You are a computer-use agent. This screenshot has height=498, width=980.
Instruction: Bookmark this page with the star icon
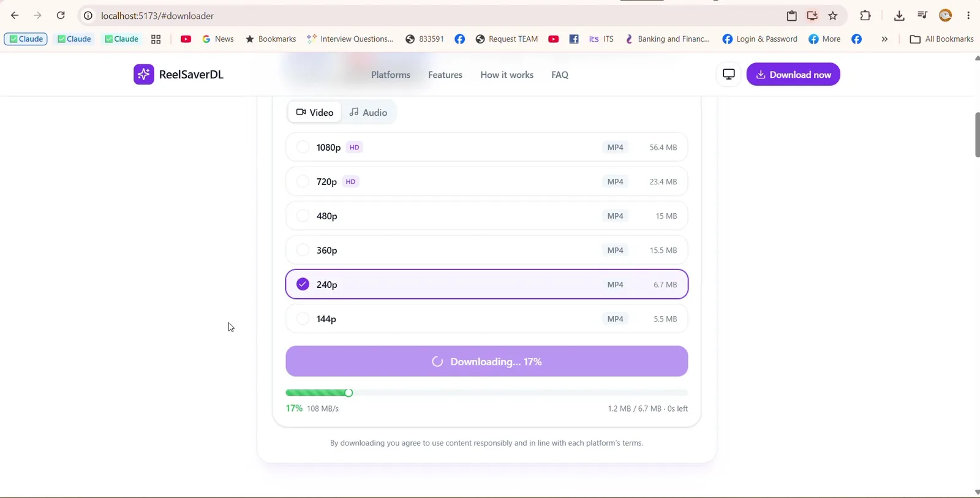click(x=833, y=16)
